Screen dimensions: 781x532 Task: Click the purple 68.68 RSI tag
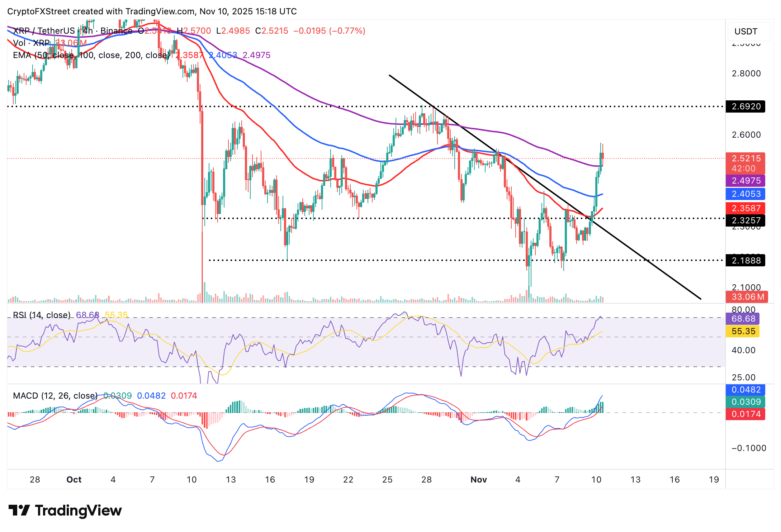[x=743, y=319]
